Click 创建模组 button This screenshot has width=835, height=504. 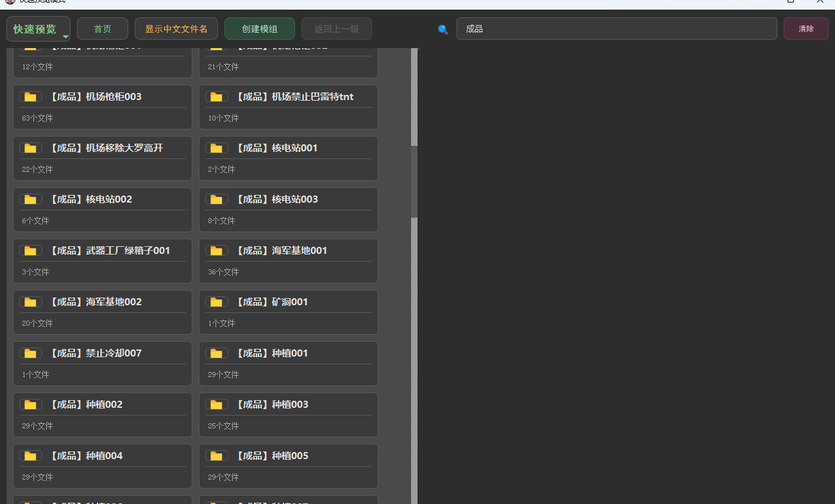(x=260, y=29)
